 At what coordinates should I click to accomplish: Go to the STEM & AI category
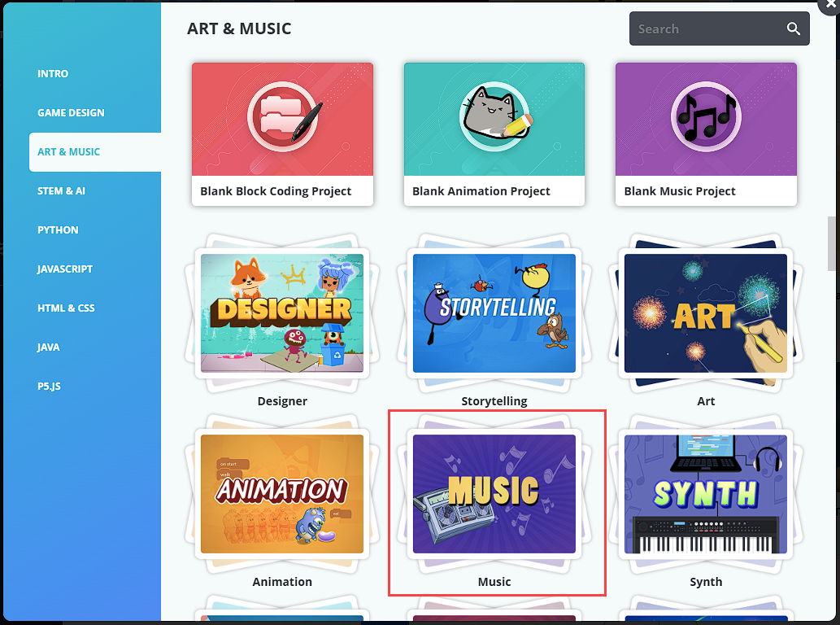(x=61, y=190)
